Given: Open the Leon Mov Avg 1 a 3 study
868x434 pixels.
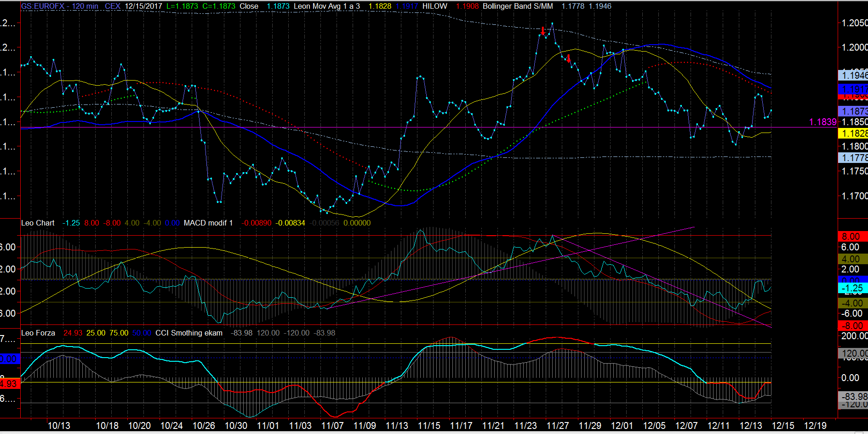Looking at the screenshot, I should pos(327,6).
